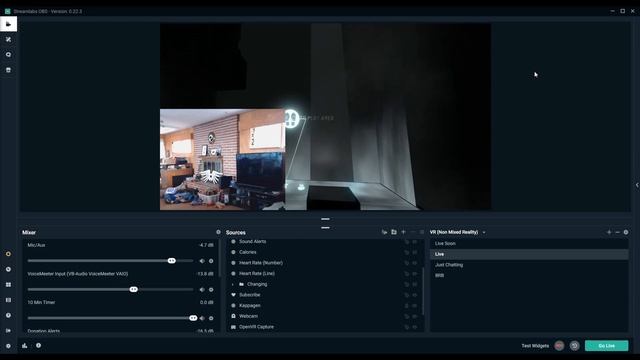This screenshot has width=640, height=360.
Task: Toggle the replay buffer button
Action: pyautogui.click(x=574, y=346)
